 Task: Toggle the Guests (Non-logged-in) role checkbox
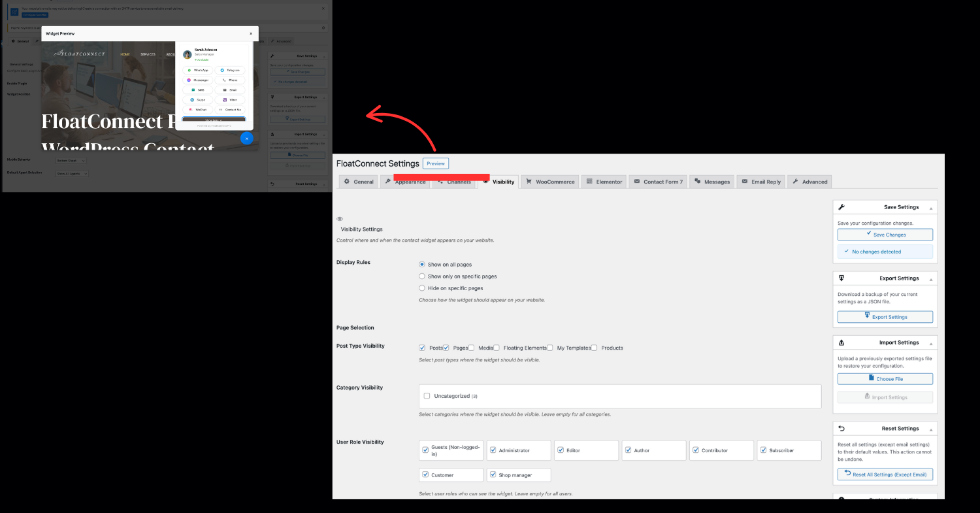pyautogui.click(x=425, y=450)
